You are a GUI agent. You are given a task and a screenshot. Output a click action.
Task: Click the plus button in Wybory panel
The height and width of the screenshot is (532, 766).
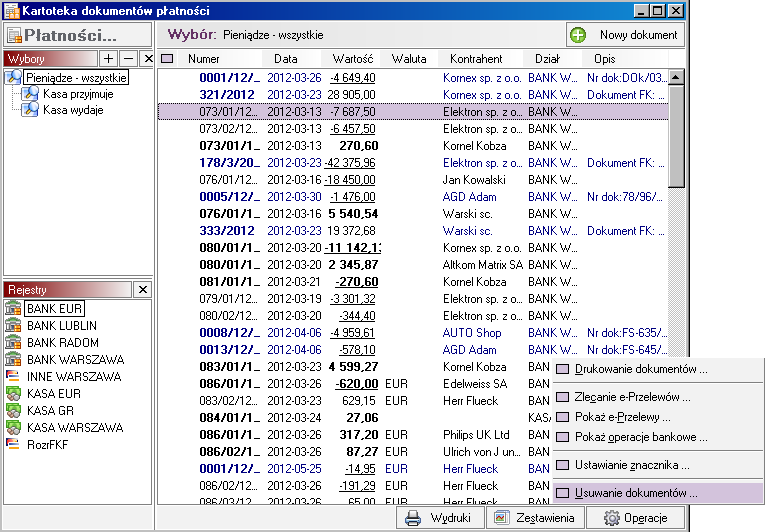click(x=108, y=59)
